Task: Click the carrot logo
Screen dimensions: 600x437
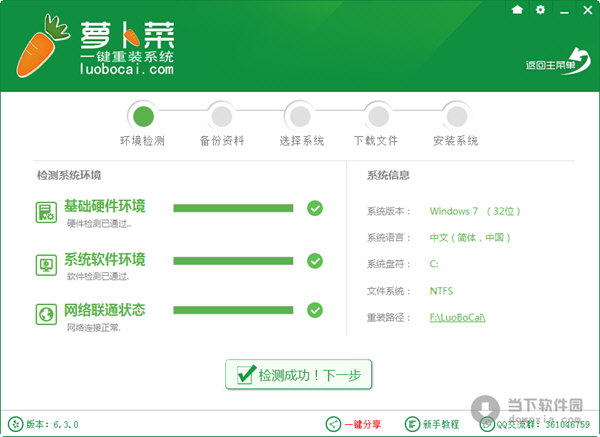Action: tap(42, 45)
